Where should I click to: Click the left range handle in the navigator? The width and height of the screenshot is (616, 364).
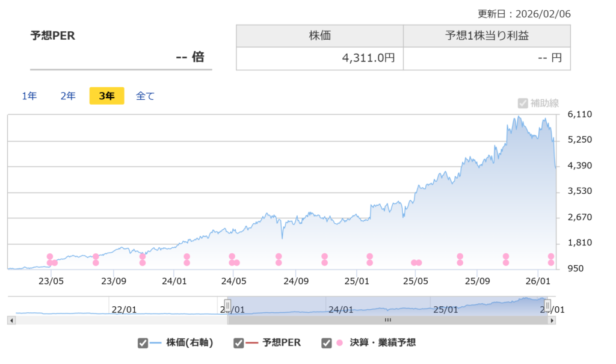(x=227, y=304)
